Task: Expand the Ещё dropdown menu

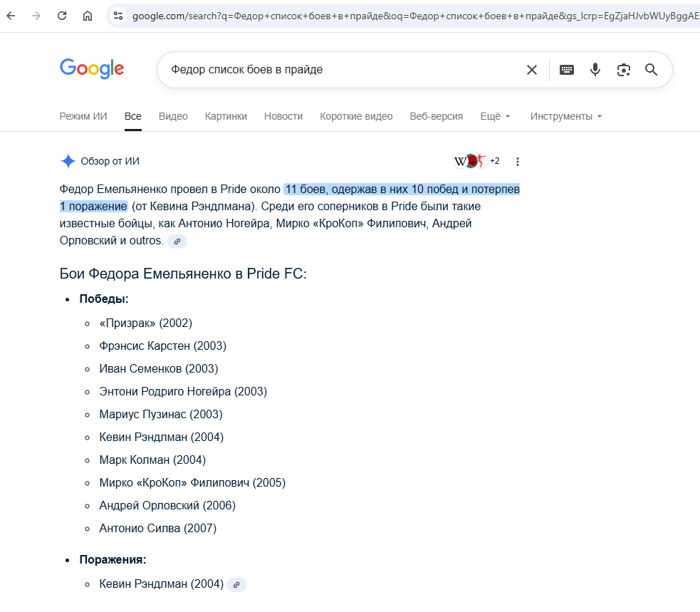Action: point(495,116)
